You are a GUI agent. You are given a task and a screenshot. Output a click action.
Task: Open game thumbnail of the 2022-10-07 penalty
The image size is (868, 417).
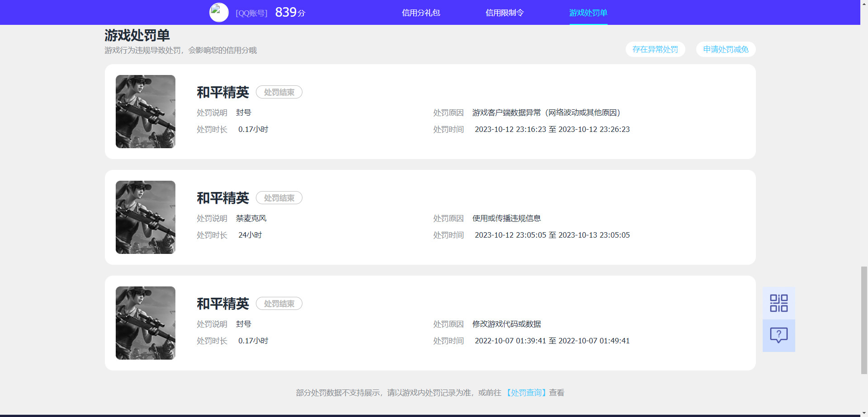click(145, 323)
